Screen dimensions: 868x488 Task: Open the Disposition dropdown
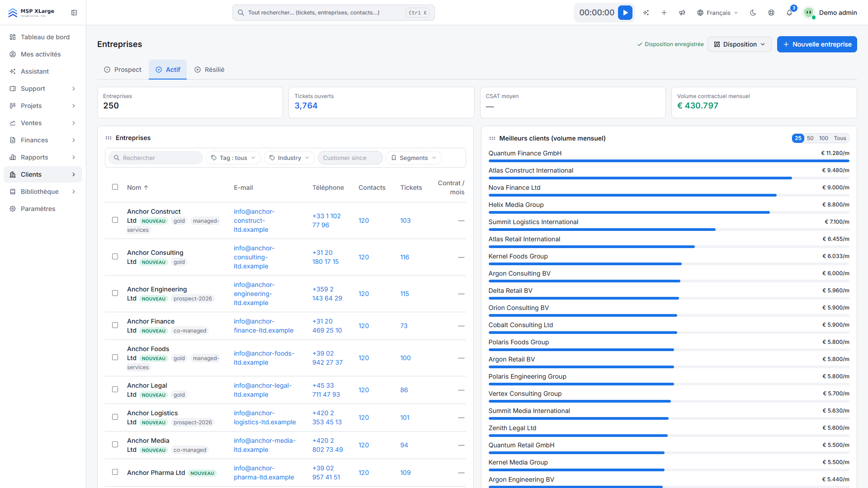tap(739, 44)
